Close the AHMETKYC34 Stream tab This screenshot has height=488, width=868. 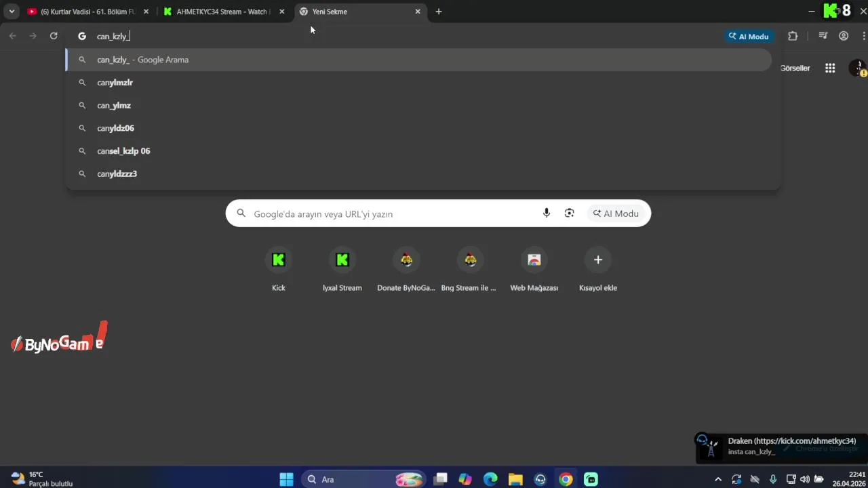click(x=282, y=12)
